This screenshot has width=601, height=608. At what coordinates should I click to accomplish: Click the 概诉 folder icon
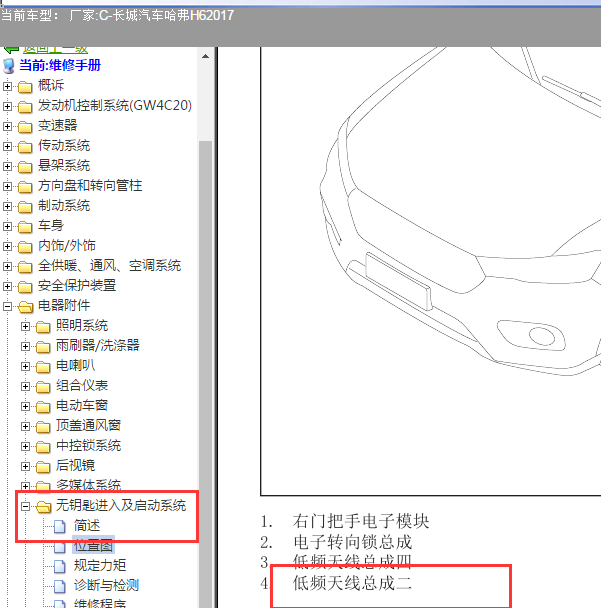coord(25,87)
